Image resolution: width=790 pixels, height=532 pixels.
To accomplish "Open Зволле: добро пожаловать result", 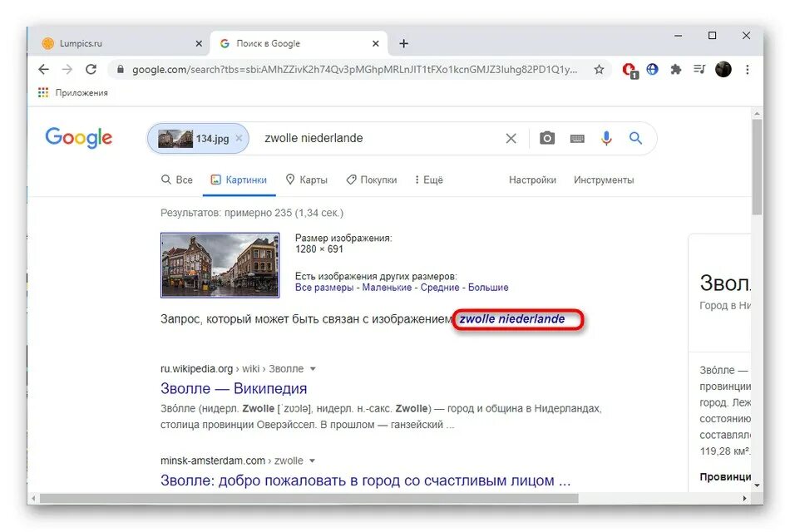I will (x=366, y=480).
